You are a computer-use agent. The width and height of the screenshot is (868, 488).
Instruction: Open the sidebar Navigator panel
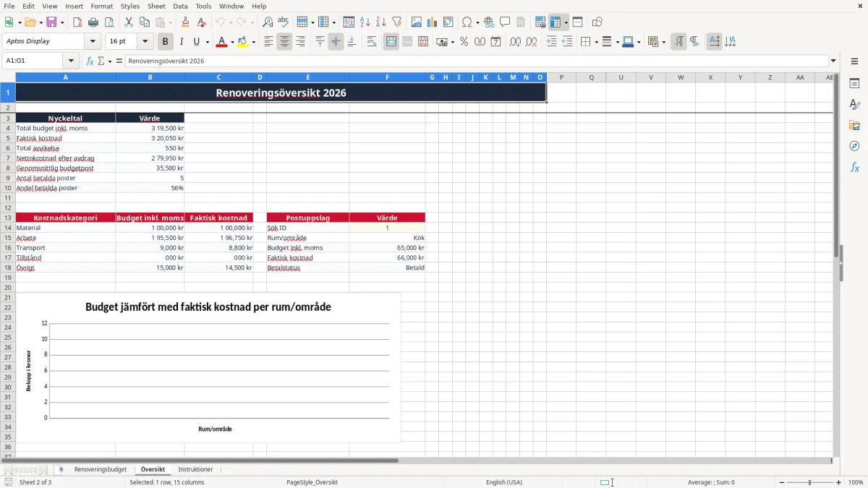click(x=854, y=146)
